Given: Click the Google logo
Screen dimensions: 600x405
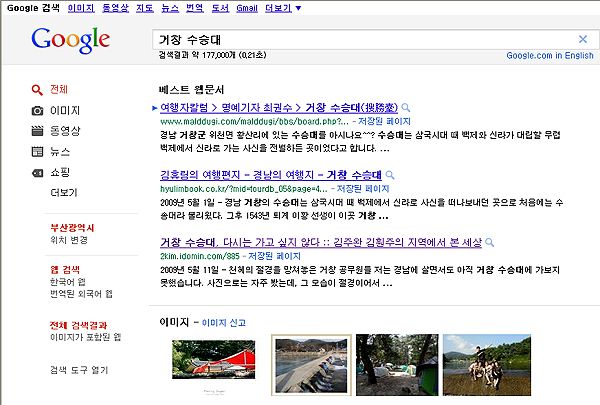Looking at the screenshot, I should tap(70, 40).
